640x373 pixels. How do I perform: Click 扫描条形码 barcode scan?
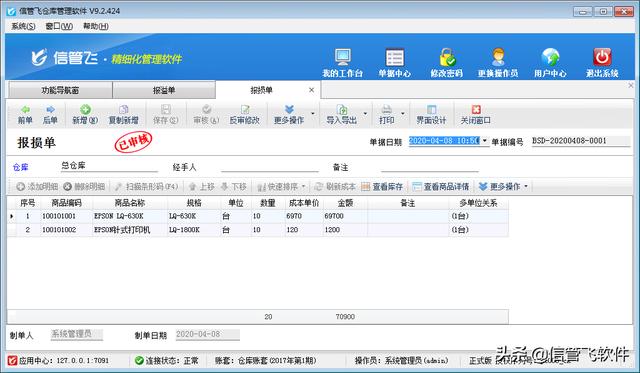[x=147, y=186]
